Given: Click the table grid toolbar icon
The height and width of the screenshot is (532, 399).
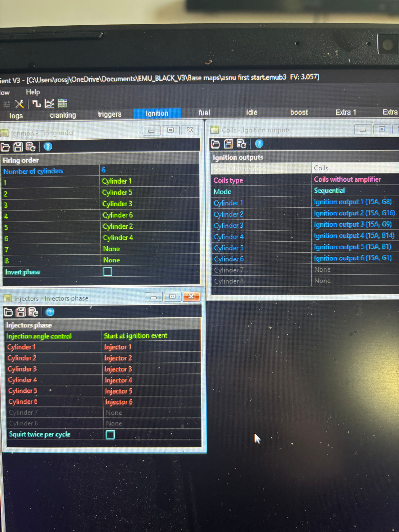Looking at the screenshot, I should [x=63, y=103].
